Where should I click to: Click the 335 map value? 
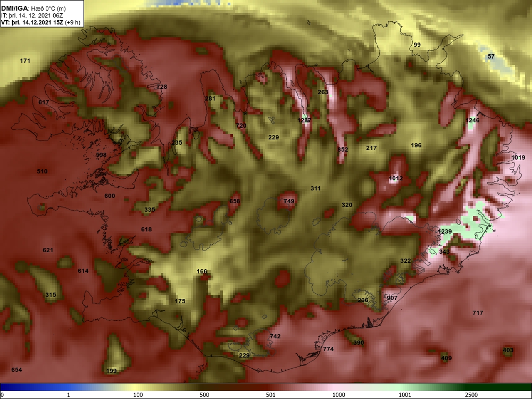(149, 210)
